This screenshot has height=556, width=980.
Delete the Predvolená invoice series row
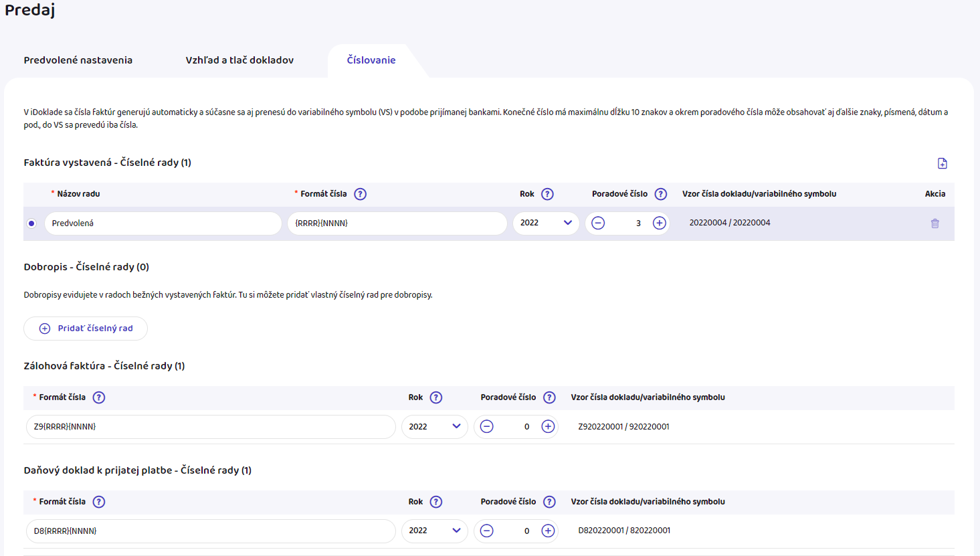click(935, 223)
